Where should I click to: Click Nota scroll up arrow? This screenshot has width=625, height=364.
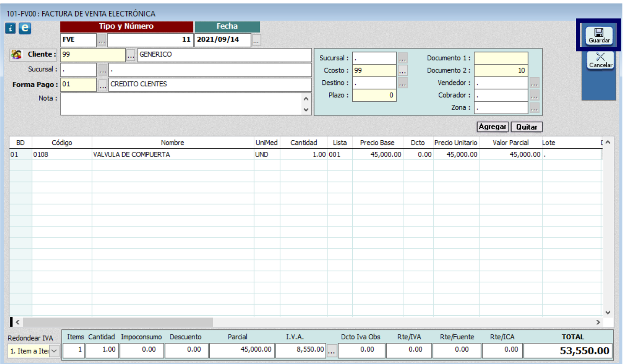306,99
